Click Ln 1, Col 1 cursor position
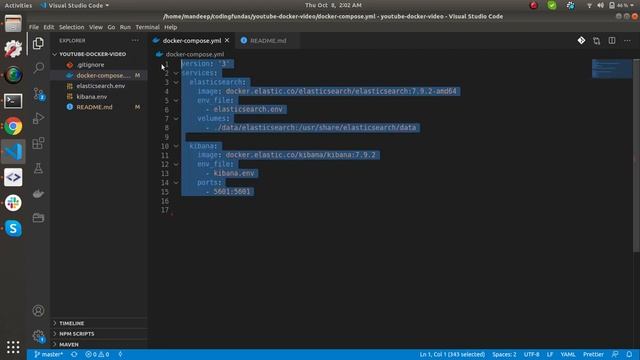This screenshot has width=640, height=360. click(452, 354)
